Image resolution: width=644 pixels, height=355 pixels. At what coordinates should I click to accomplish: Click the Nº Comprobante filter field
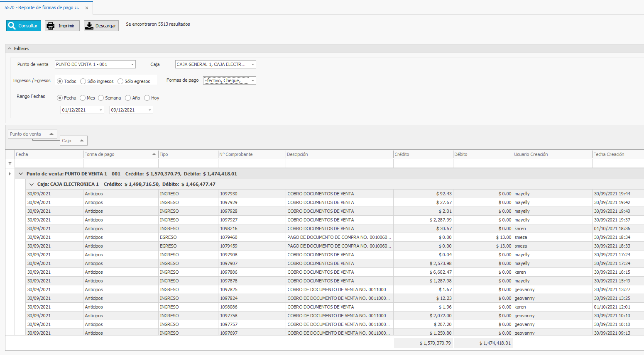pos(252,163)
